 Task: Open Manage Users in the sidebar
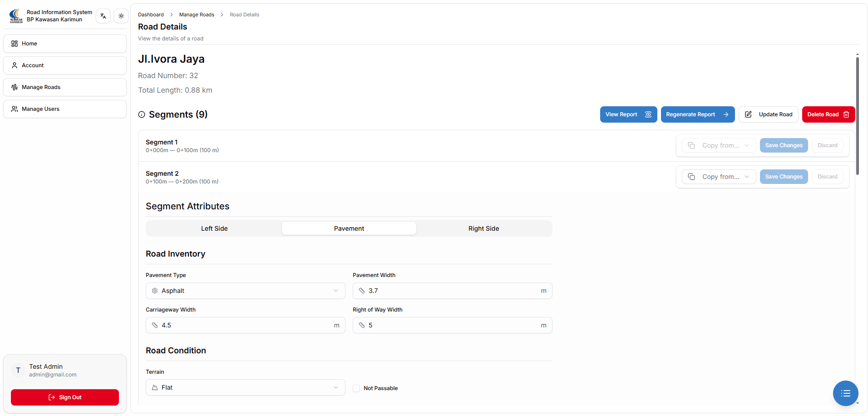[65, 109]
